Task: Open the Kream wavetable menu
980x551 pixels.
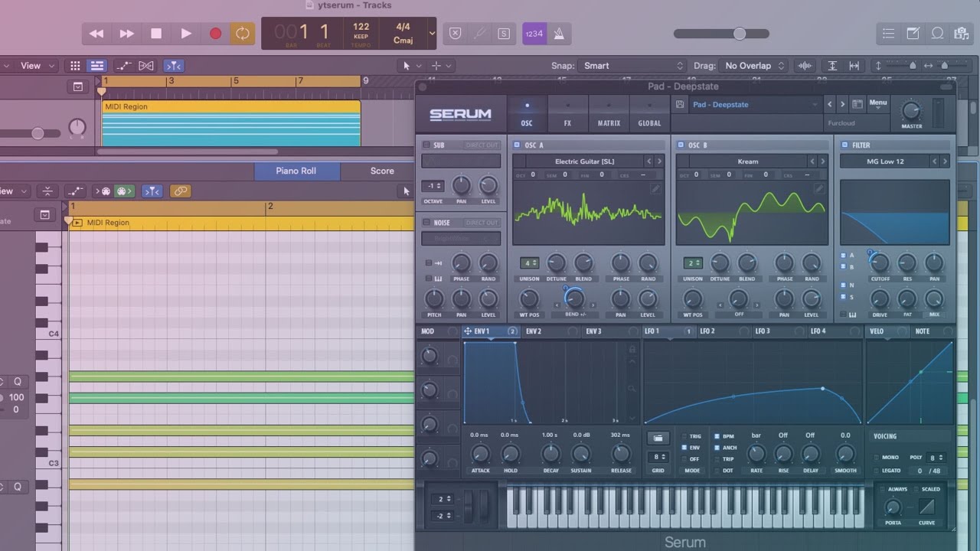Action: tap(748, 161)
